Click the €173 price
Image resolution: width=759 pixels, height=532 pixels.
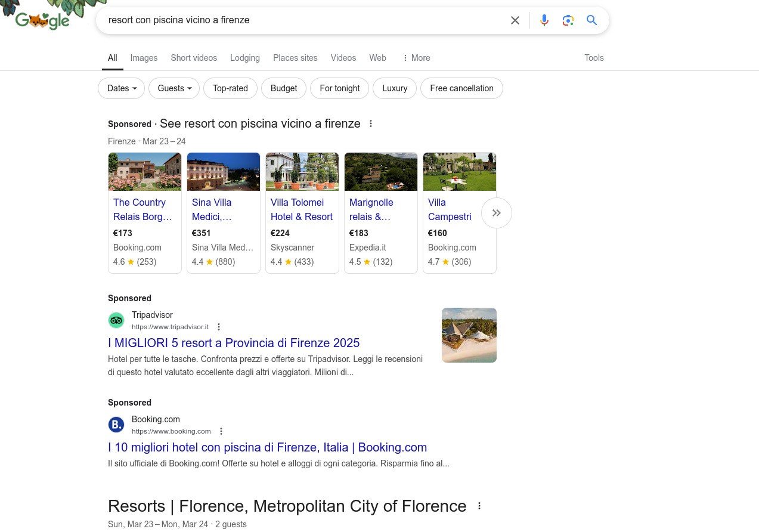[x=123, y=233]
